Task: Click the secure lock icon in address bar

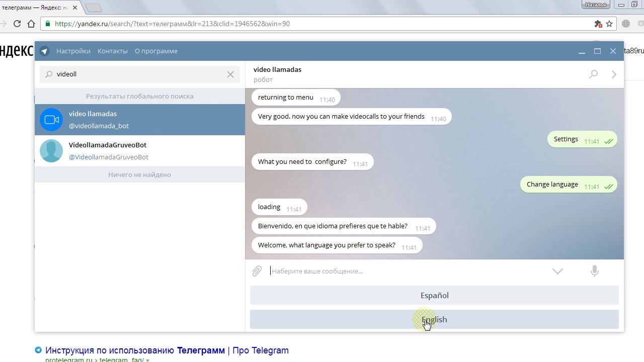Action: pos(48,24)
